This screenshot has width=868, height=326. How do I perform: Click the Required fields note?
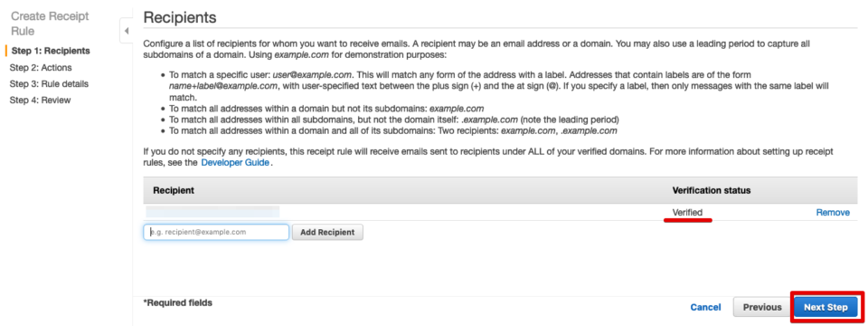(x=178, y=302)
